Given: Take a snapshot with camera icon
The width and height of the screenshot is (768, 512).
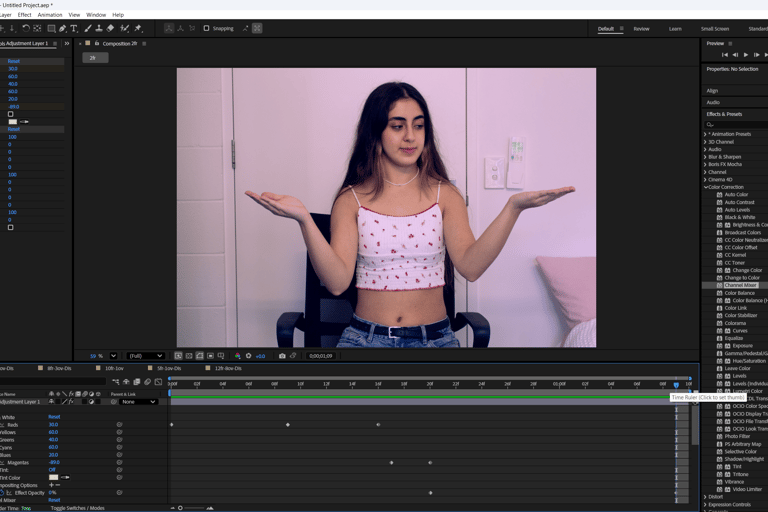Looking at the screenshot, I should pos(282,356).
